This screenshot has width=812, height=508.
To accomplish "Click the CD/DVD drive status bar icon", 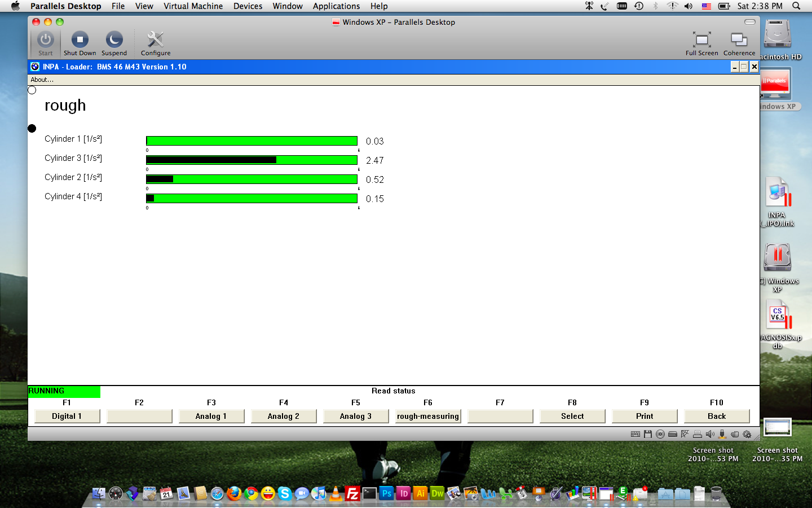I will (x=660, y=434).
